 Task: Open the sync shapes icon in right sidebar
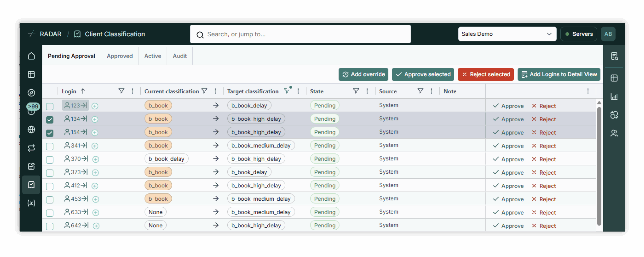(x=614, y=115)
